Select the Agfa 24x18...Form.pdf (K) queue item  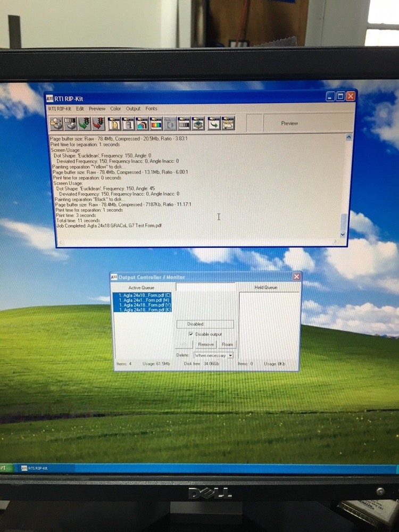pyautogui.click(x=142, y=310)
